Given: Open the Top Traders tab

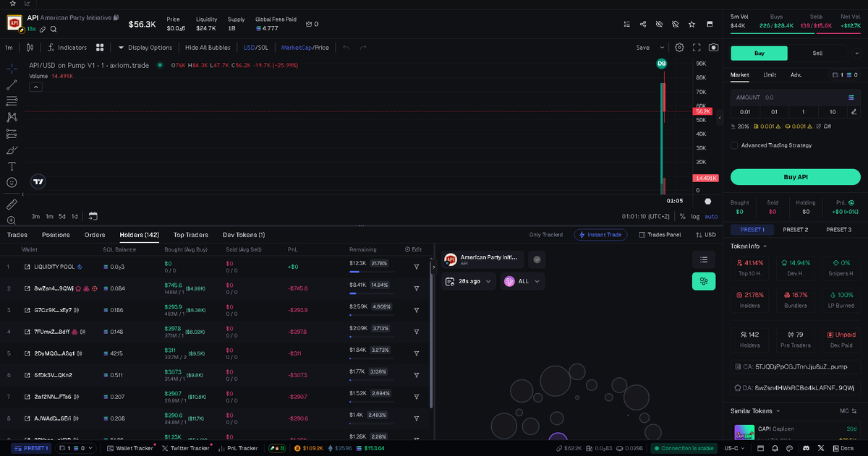Looking at the screenshot, I should 191,235.
